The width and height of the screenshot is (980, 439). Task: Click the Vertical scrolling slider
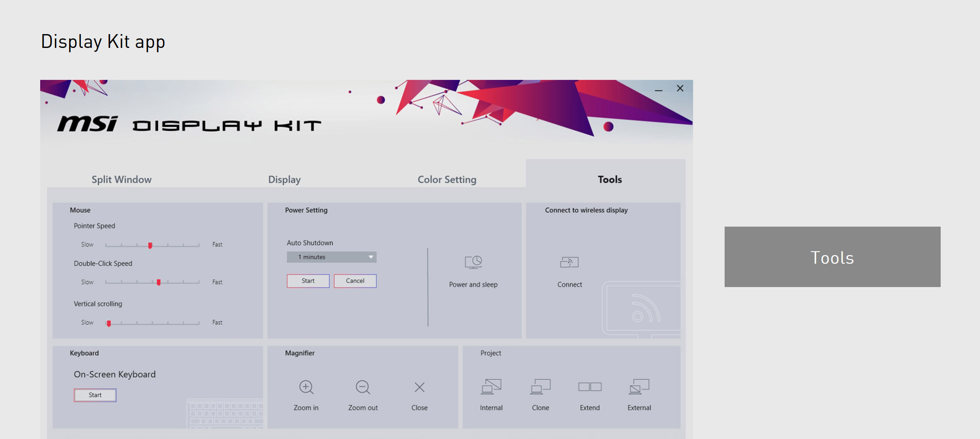pos(152,323)
